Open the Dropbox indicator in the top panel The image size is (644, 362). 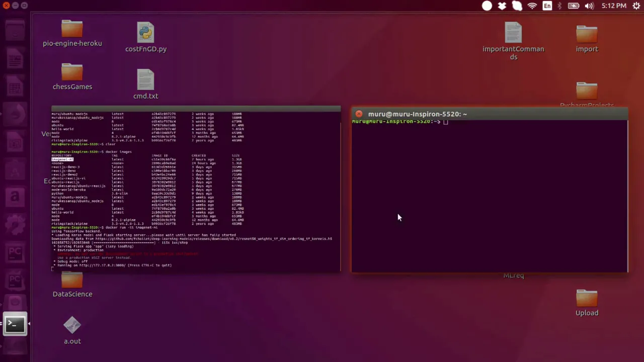[502, 6]
